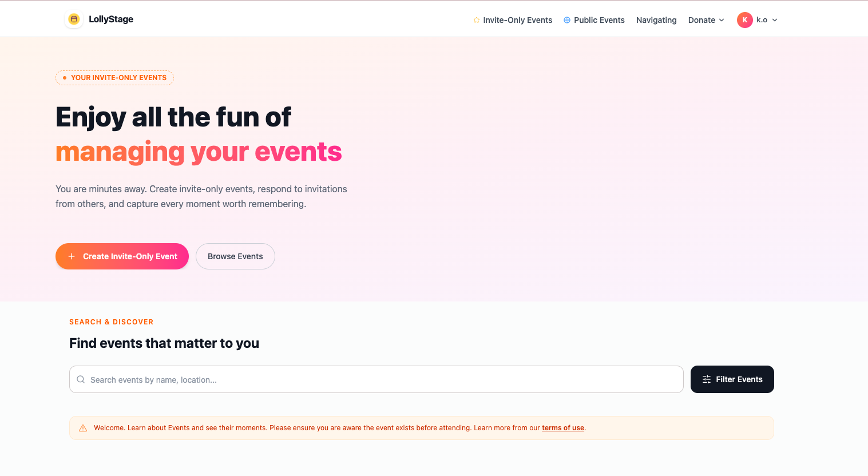The width and height of the screenshot is (868, 476).
Task: Click the K user avatar
Action: pyautogui.click(x=744, y=20)
